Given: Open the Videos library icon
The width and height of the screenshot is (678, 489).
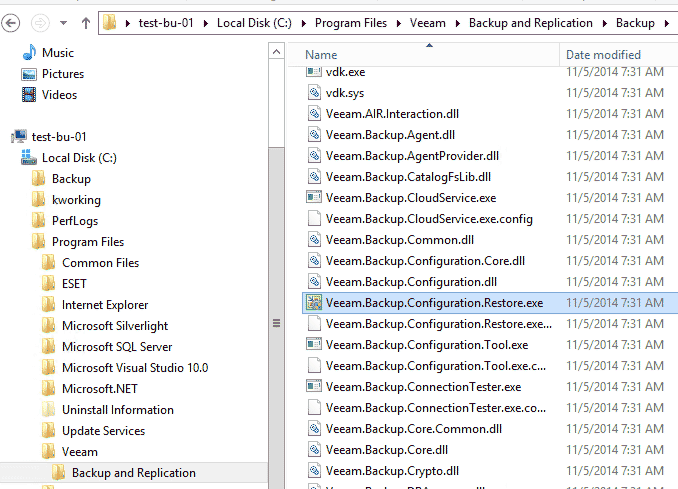Looking at the screenshot, I should pos(29,95).
